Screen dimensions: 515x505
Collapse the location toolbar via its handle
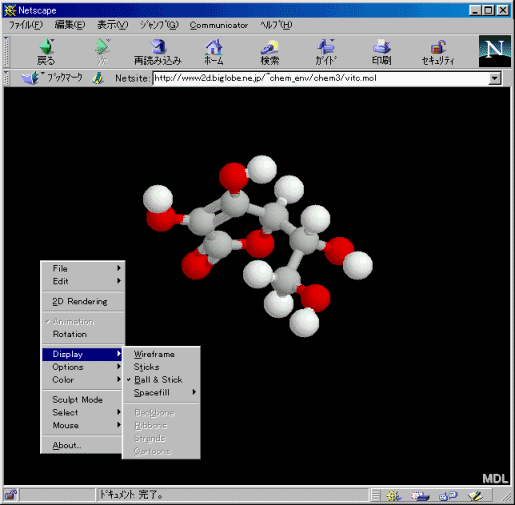pos(6,78)
